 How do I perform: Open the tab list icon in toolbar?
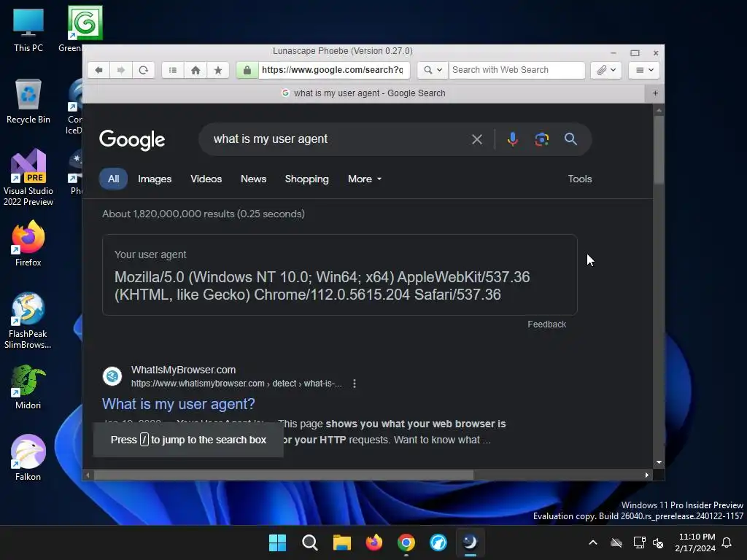[x=172, y=70]
